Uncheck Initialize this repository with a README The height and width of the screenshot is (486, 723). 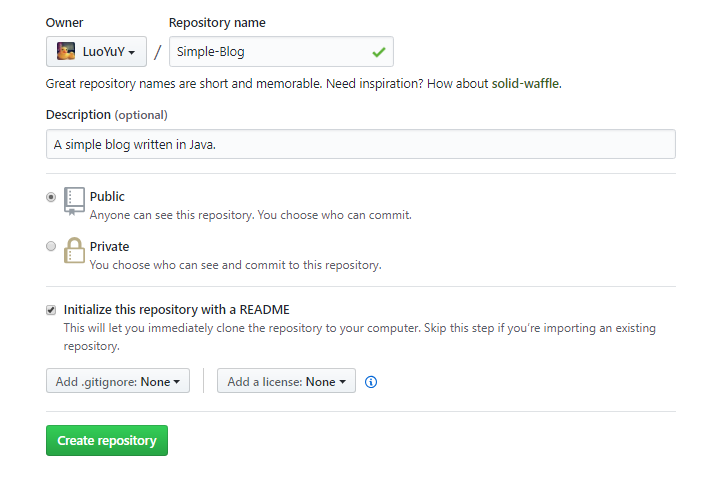click(51, 310)
